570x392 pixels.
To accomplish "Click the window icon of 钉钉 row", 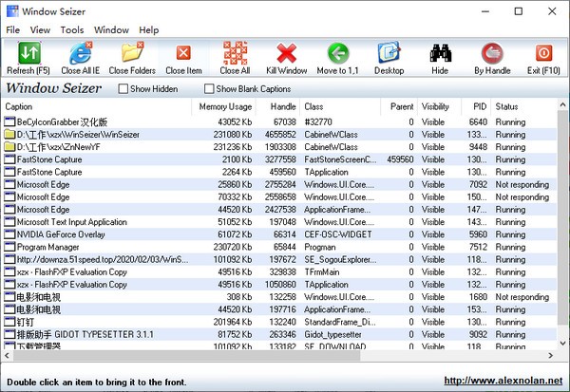I will coord(9,322).
